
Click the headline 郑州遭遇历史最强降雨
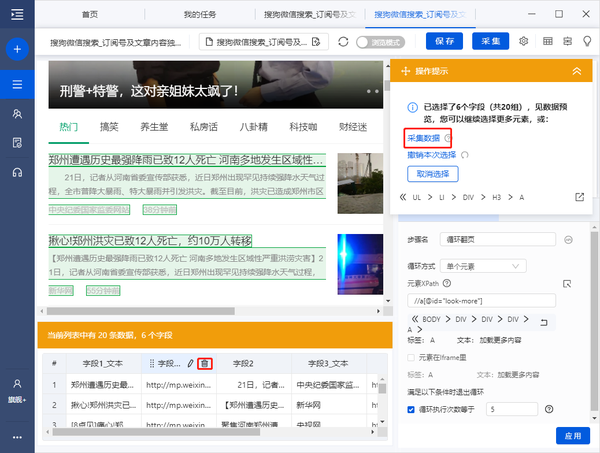coord(187,160)
